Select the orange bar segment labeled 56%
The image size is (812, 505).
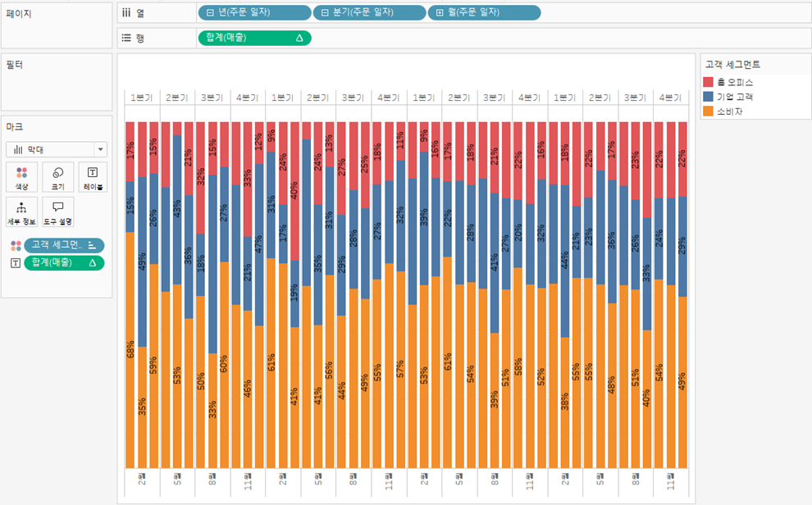(x=330, y=371)
